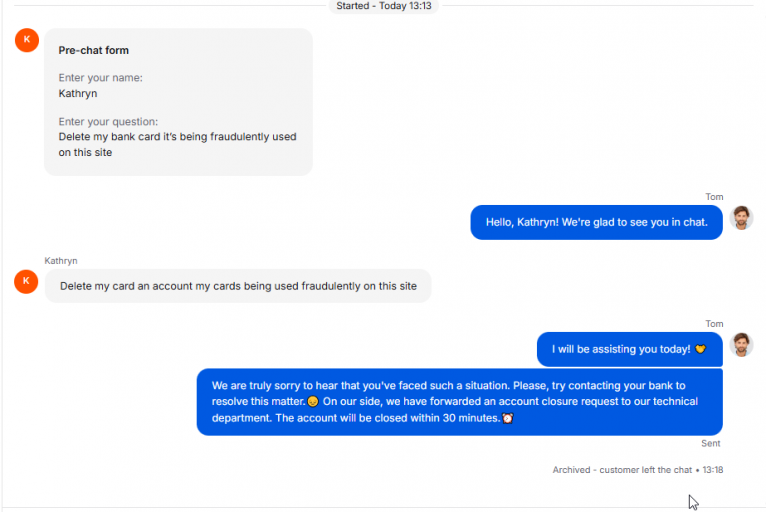Click the heart emoji in Tom's message
766x512 pixels.
pyautogui.click(x=701, y=349)
